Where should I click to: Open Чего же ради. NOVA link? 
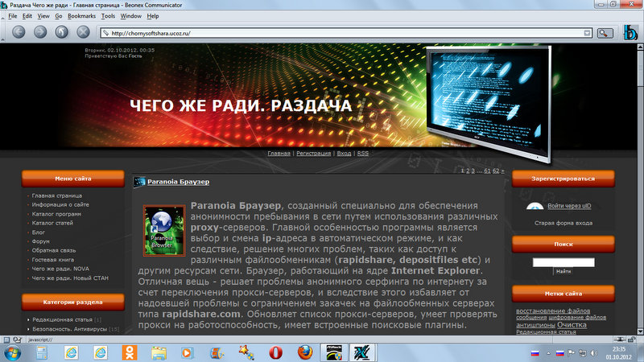(x=60, y=269)
